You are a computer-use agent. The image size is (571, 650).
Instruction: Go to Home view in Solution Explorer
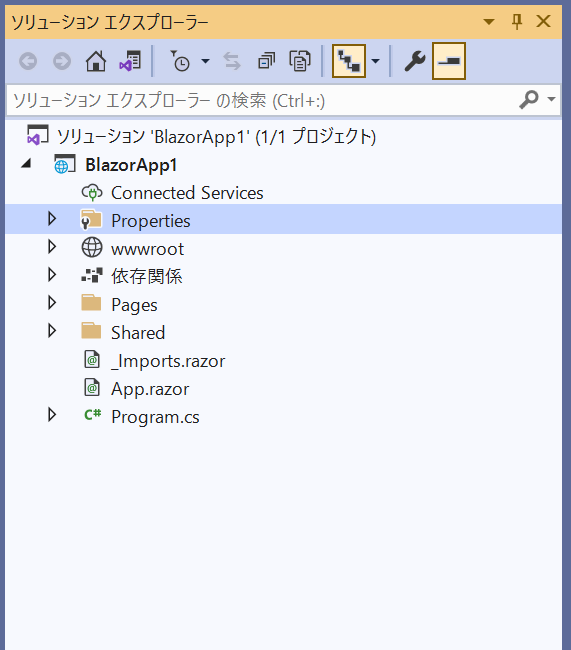tap(96, 61)
